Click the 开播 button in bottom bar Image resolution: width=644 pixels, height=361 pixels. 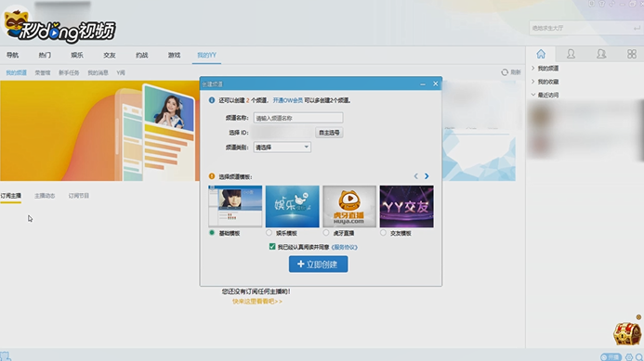[611, 357]
